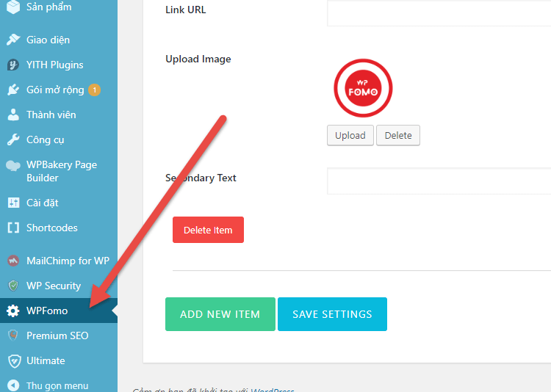Select the WPFomo menu item

(x=59, y=311)
